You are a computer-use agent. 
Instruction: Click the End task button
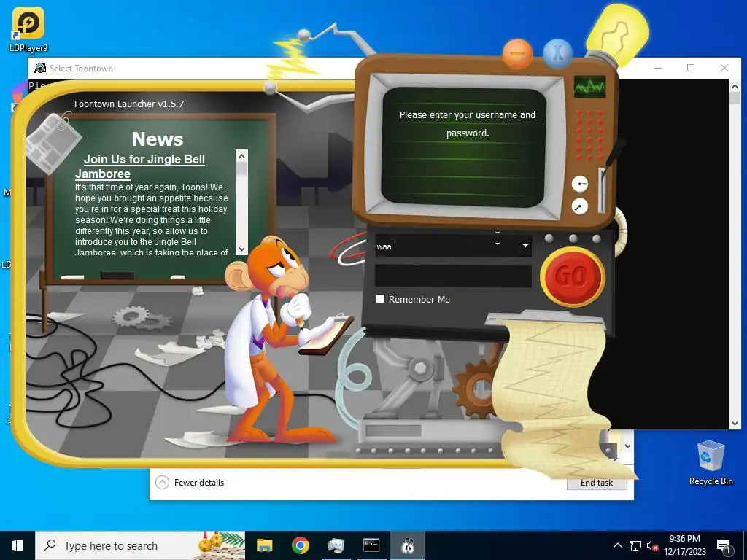(x=597, y=483)
